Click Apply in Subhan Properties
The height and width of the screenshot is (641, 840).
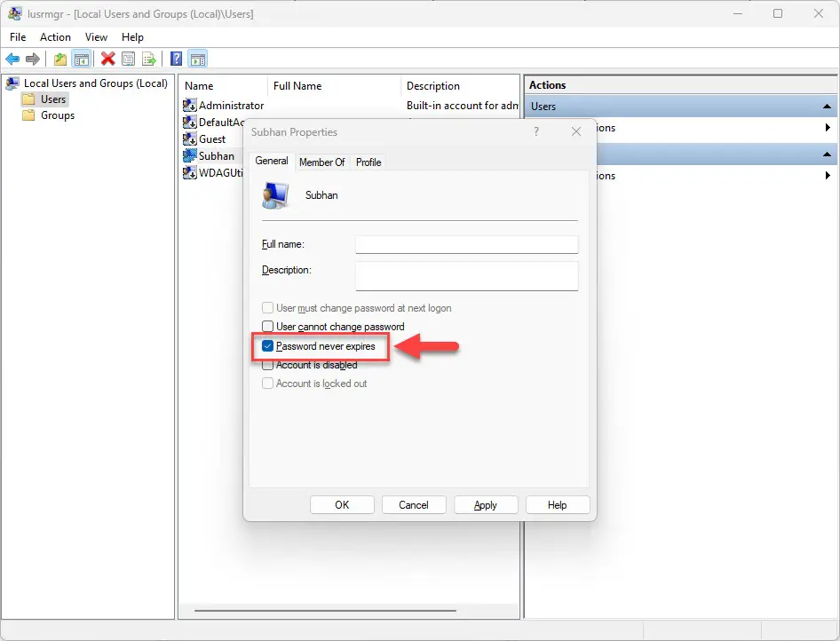486,505
